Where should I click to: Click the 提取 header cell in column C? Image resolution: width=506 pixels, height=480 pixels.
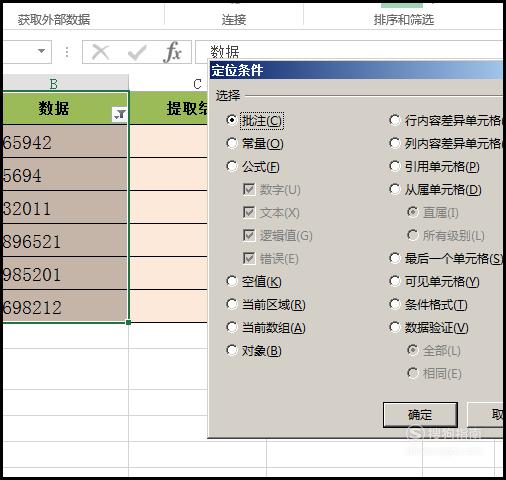(x=168, y=108)
